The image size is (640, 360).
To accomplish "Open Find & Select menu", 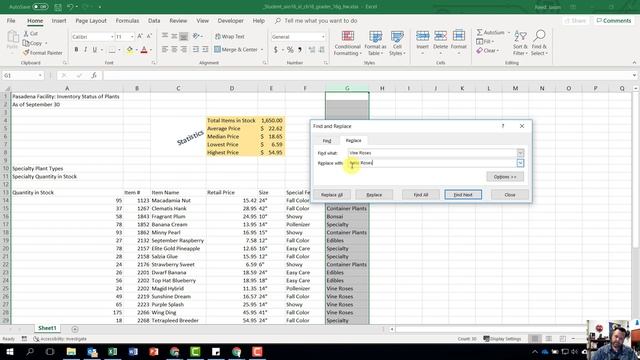I will pos(539,43).
